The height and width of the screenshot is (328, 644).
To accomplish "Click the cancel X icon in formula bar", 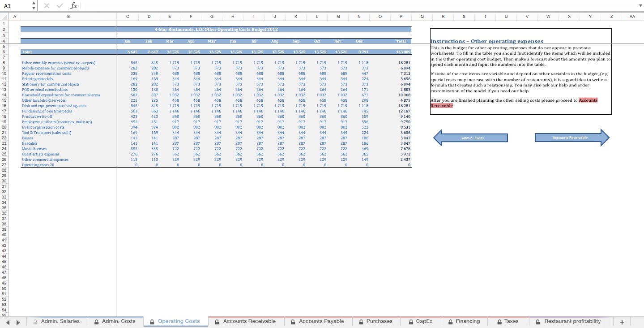I will (x=47, y=6).
